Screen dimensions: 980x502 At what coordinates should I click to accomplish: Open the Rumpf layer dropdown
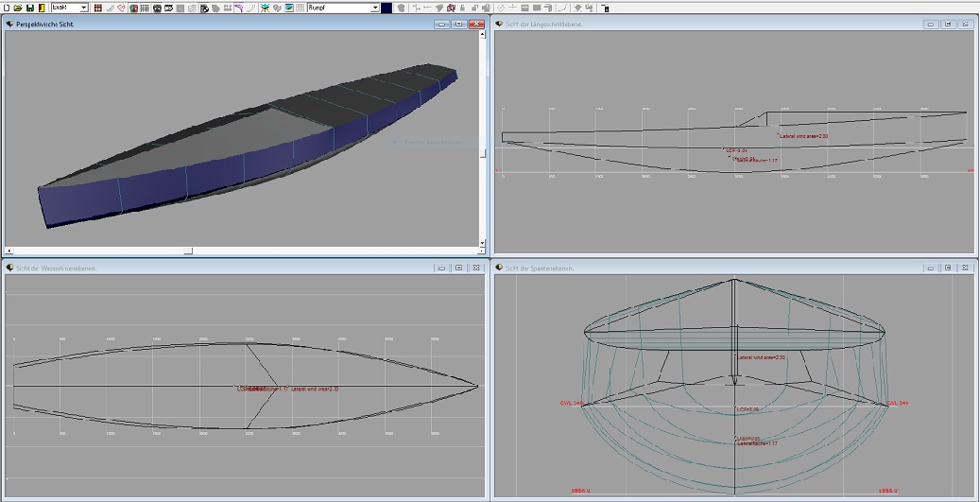374,8
